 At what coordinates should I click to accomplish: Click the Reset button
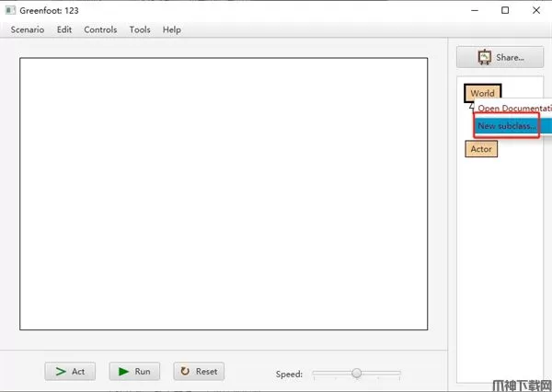199,371
